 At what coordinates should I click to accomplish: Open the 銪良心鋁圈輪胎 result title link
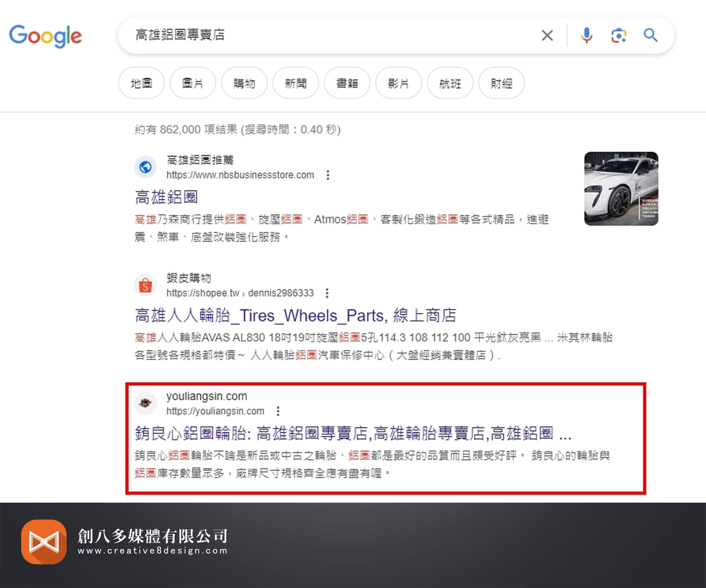[x=353, y=433]
